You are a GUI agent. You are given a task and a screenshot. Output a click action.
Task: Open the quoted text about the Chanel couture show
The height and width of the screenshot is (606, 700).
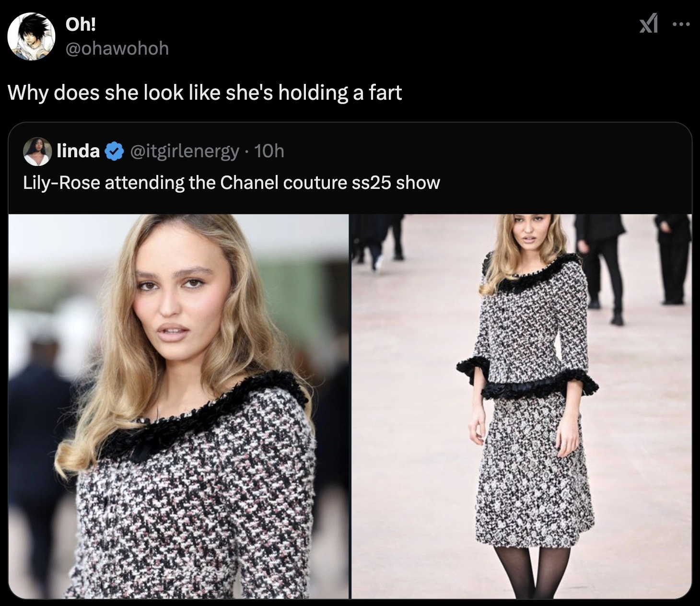pos(231,183)
